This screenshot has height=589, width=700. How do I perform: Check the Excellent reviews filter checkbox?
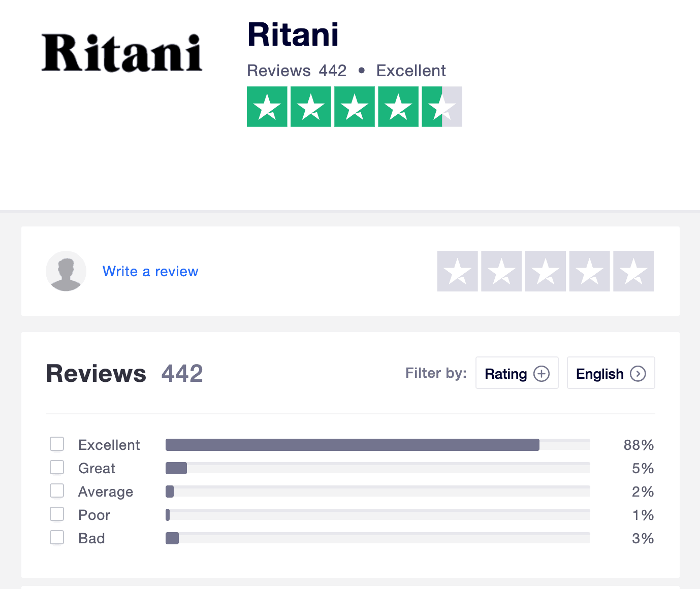(57, 444)
